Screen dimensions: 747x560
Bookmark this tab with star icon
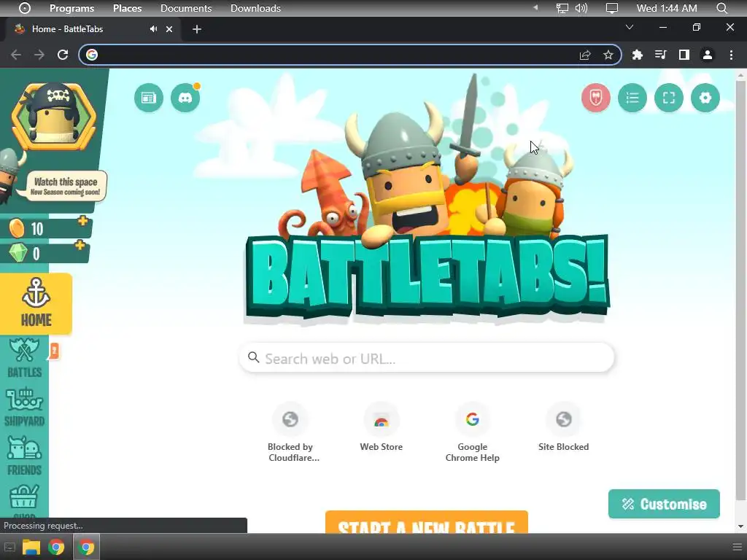click(x=608, y=55)
